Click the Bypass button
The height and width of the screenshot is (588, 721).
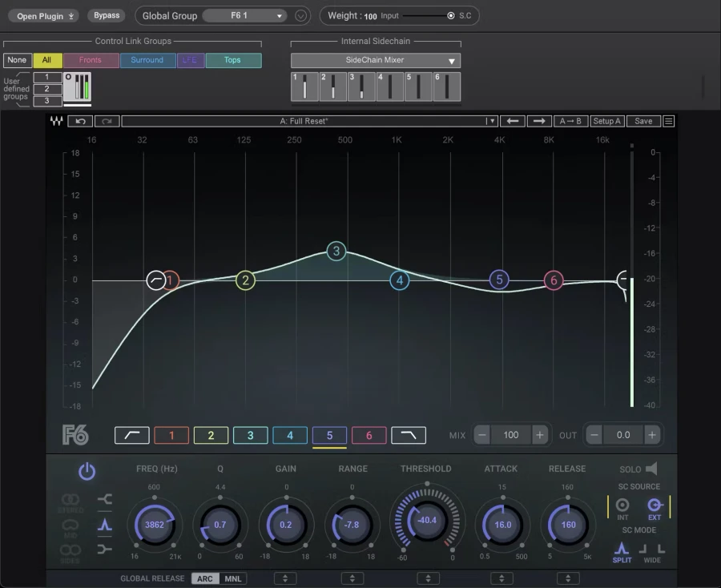[x=107, y=16]
